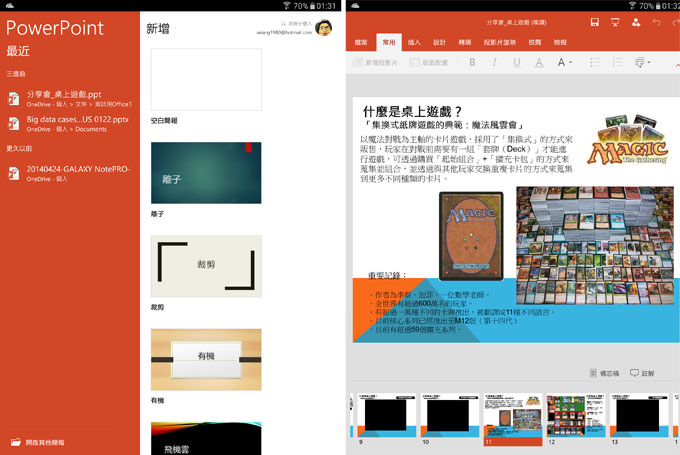Switch to the 設計 design tab
680x455 pixels.
[439, 43]
